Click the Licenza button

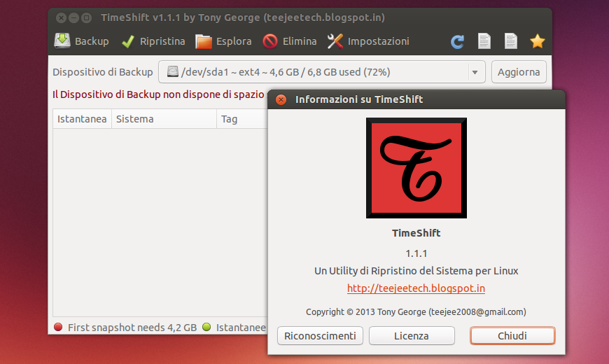click(412, 335)
